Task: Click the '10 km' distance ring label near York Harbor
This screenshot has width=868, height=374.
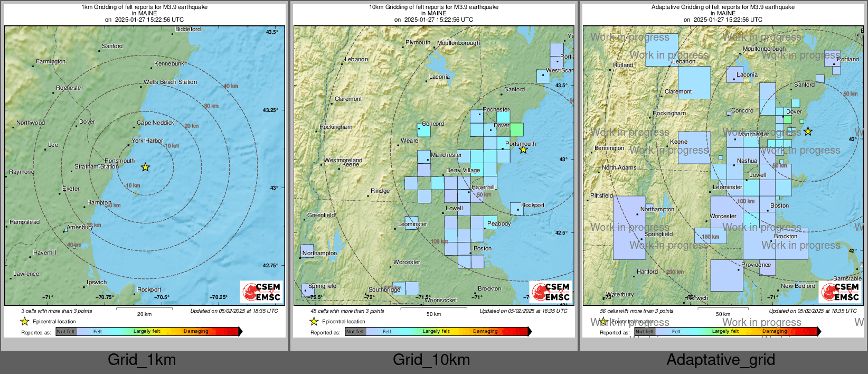Action: 172,146
